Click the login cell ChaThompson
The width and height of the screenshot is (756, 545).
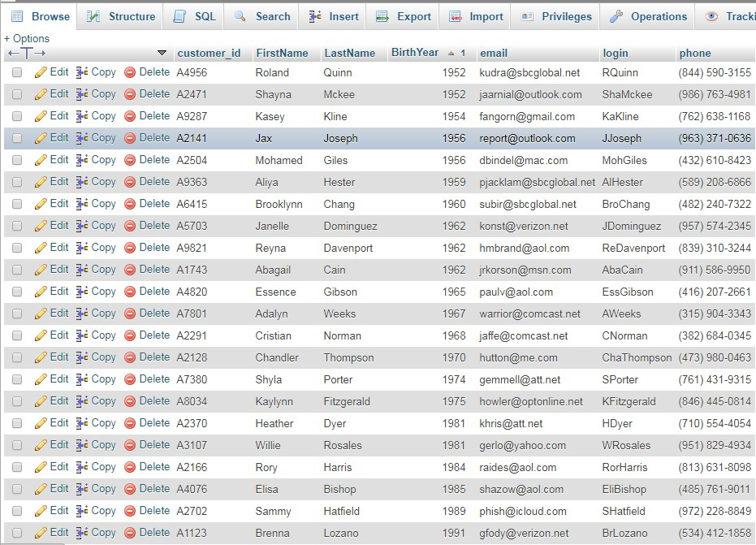(637, 358)
